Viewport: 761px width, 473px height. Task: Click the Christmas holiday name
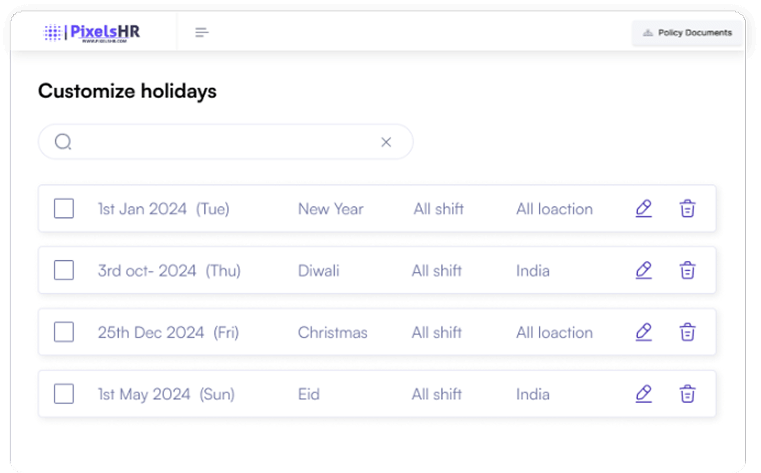coord(333,332)
